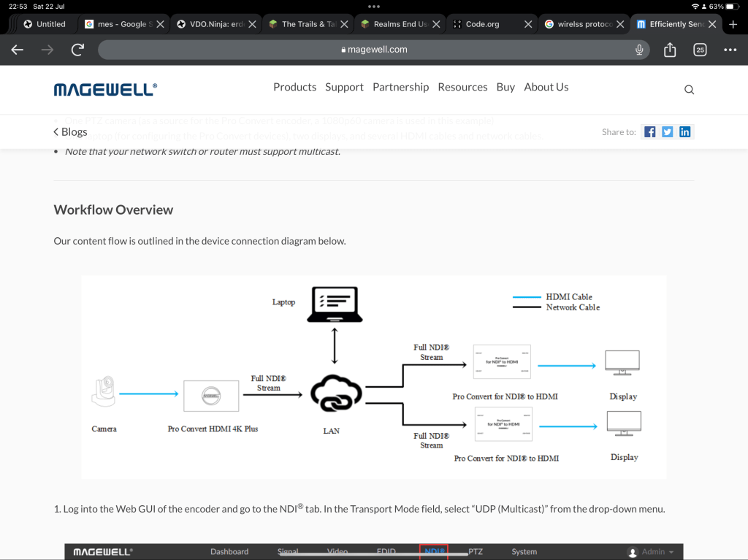Open a new tab with plus

pos(733,24)
